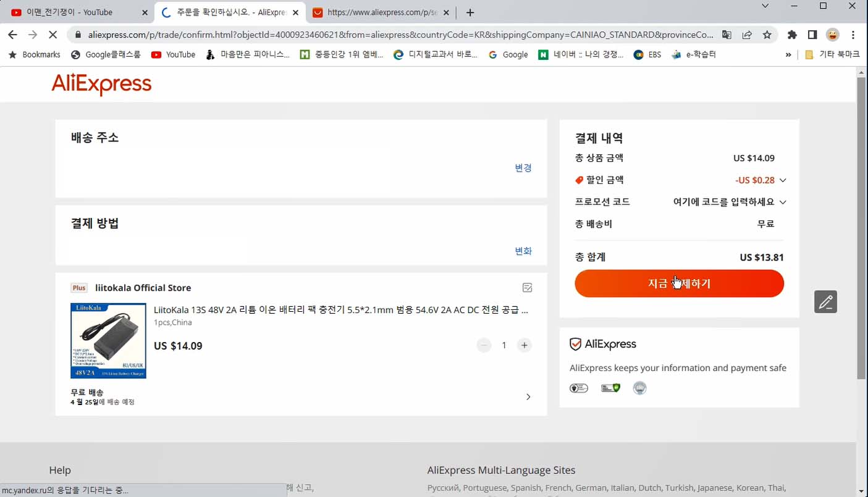The height and width of the screenshot is (497, 868).
Task: Open the Chrome profile avatar
Action: point(832,35)
